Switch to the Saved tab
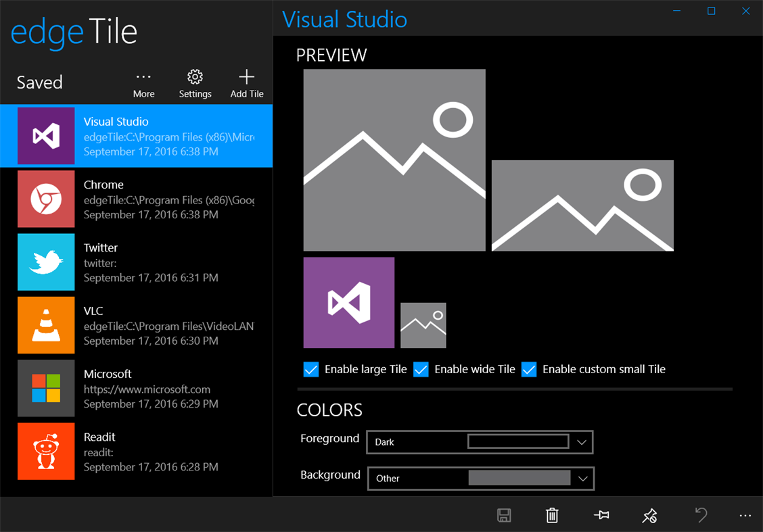This screenshot has width=763, height=532. pyautogui.click(x=39, y=82)
